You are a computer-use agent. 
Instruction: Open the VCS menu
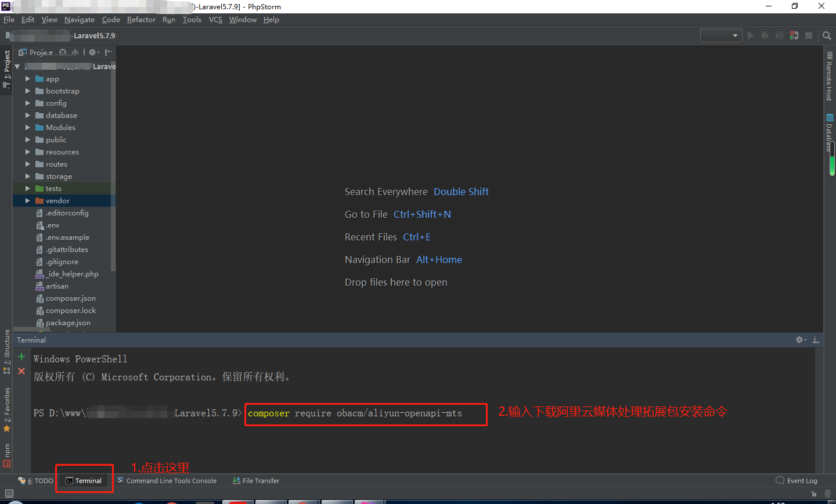[x=215, y=20]
